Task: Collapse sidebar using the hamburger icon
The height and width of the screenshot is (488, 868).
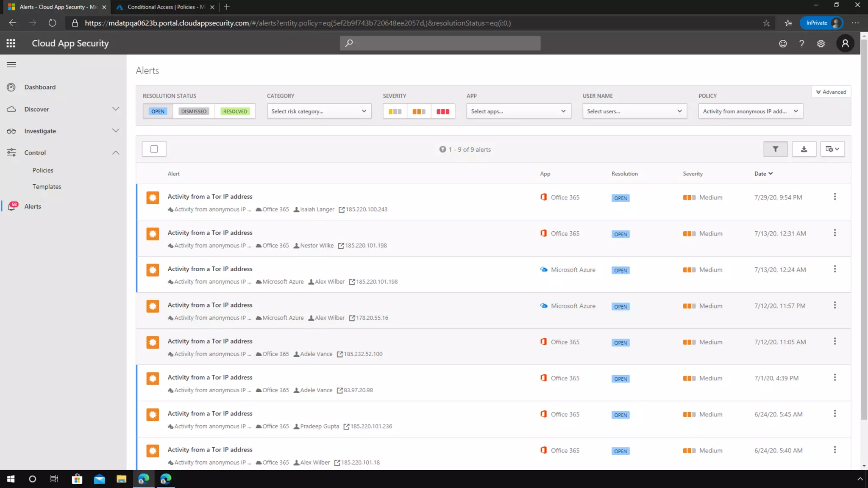Action: click(11, 65)
